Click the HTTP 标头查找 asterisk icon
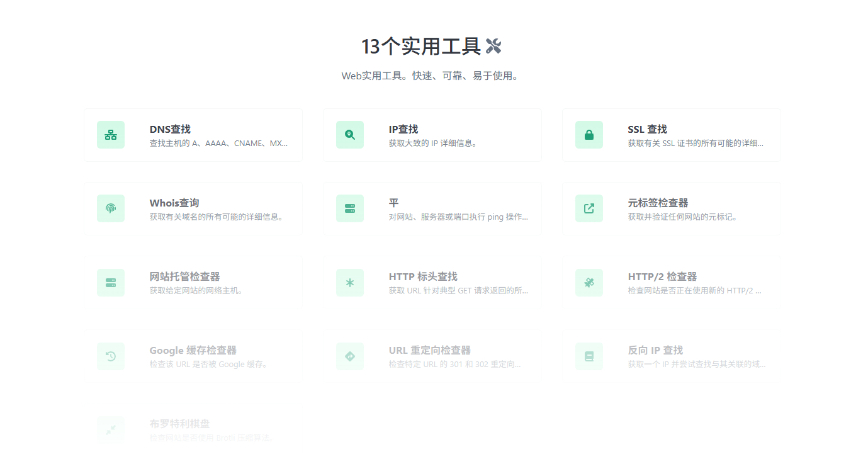The width and height of the screenshot is (868, 476). click(350, 283)
